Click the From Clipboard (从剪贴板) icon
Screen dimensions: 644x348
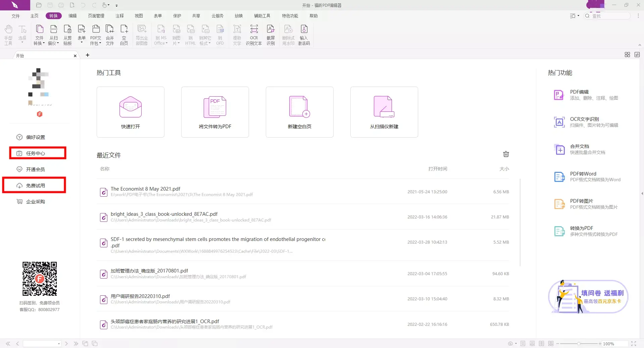pyautogui.click(x=67, y=35)
